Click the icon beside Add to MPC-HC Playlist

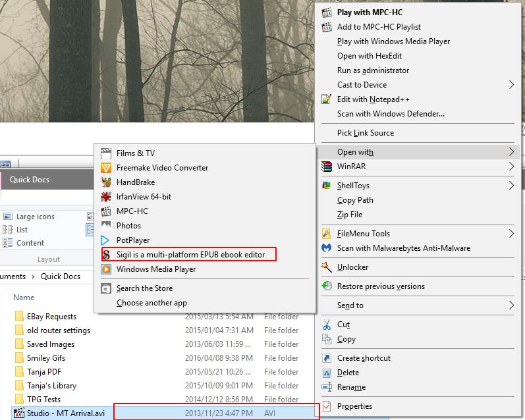[327, 27]
